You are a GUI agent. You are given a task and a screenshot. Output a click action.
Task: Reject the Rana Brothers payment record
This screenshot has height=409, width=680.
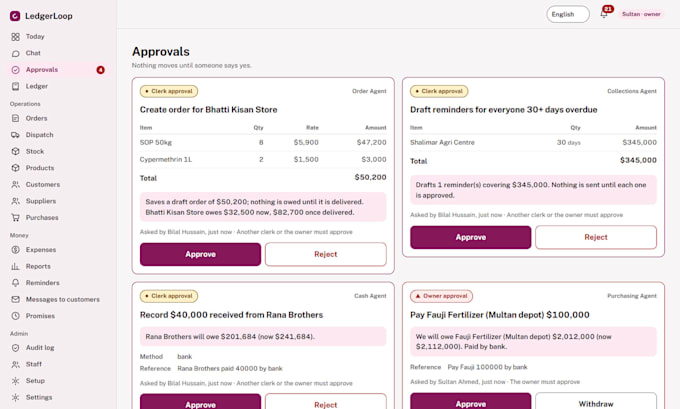[326, 402]
